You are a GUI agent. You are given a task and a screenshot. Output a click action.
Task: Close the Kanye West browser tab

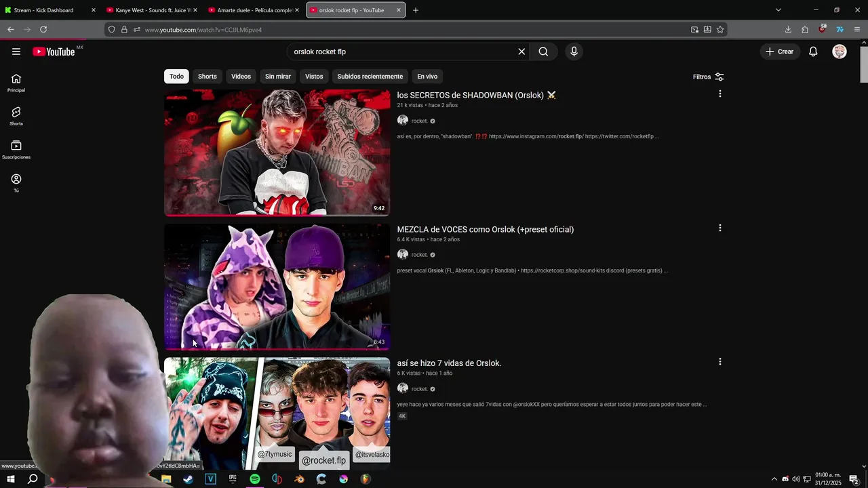(195, 10)
